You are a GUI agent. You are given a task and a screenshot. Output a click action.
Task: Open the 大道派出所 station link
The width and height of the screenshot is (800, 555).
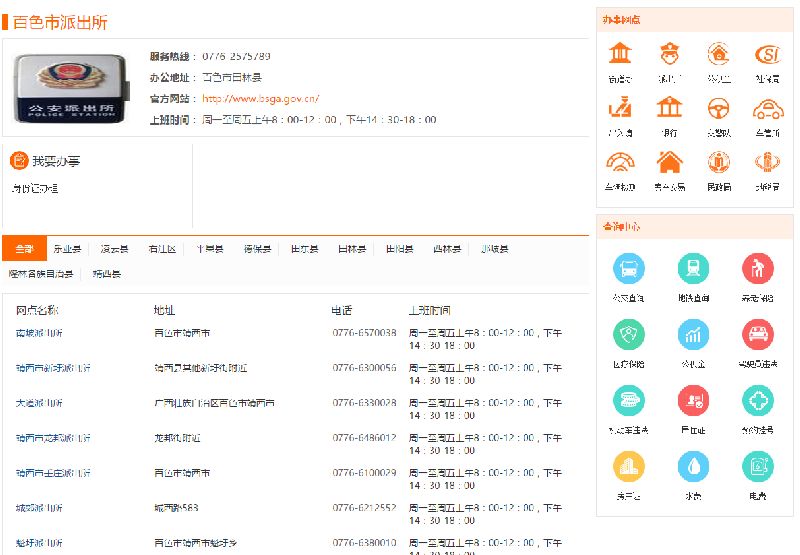tap(39, 403)
